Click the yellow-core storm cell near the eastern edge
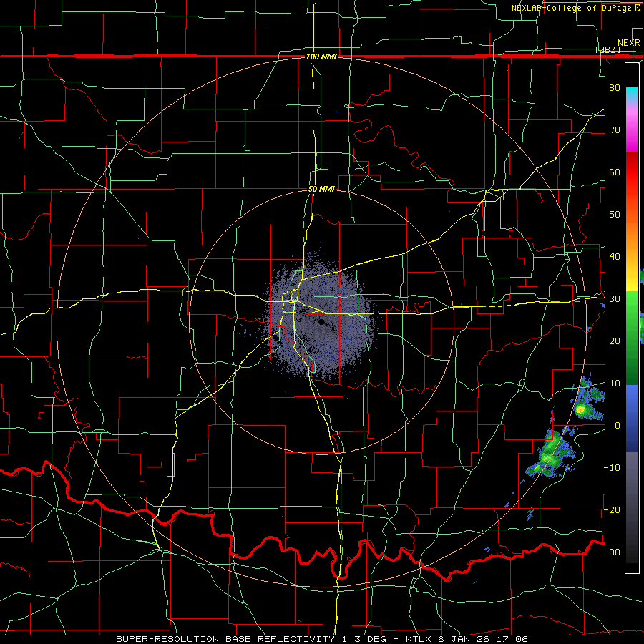644x644 pixels. [580, 409]
